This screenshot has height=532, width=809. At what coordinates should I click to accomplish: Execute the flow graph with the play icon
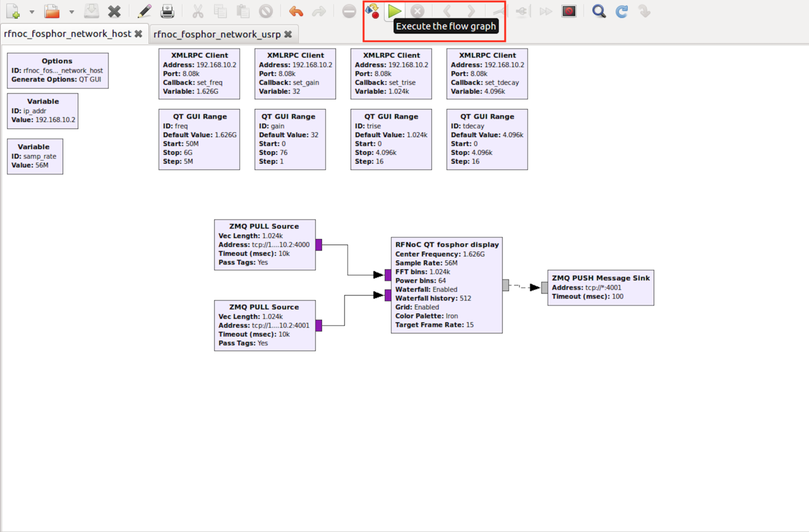[x=395, y=10]
